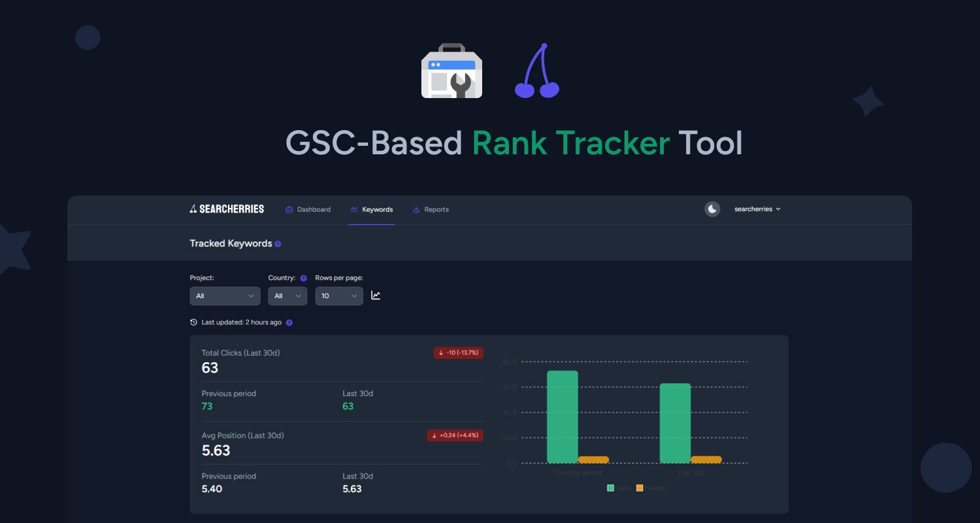Click the Reports download icon

click(x=416, y=210)
